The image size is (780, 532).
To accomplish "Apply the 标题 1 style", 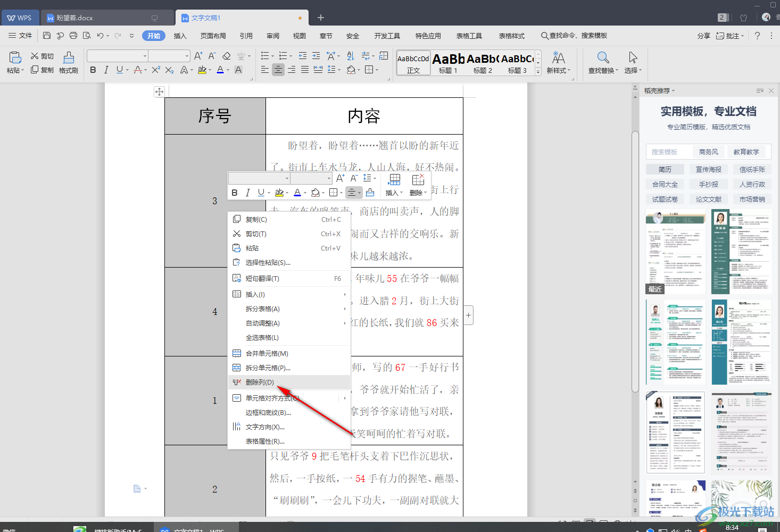I will [x=448, y=63].
